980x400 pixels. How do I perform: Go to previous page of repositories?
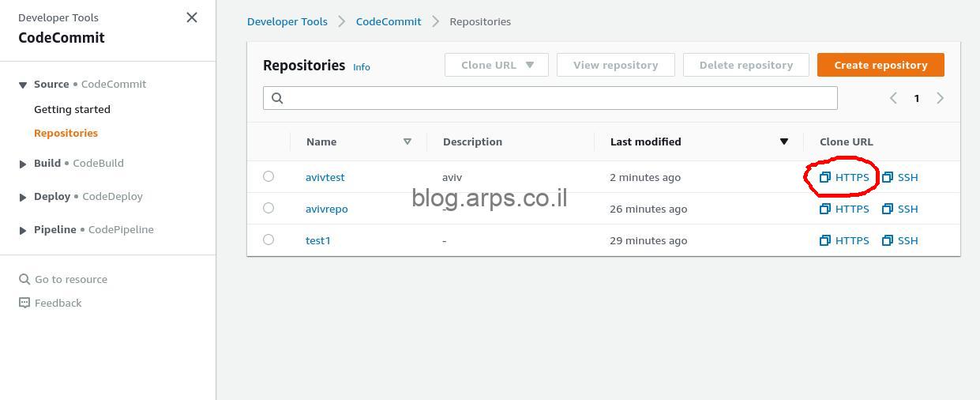tap(893, 98)
